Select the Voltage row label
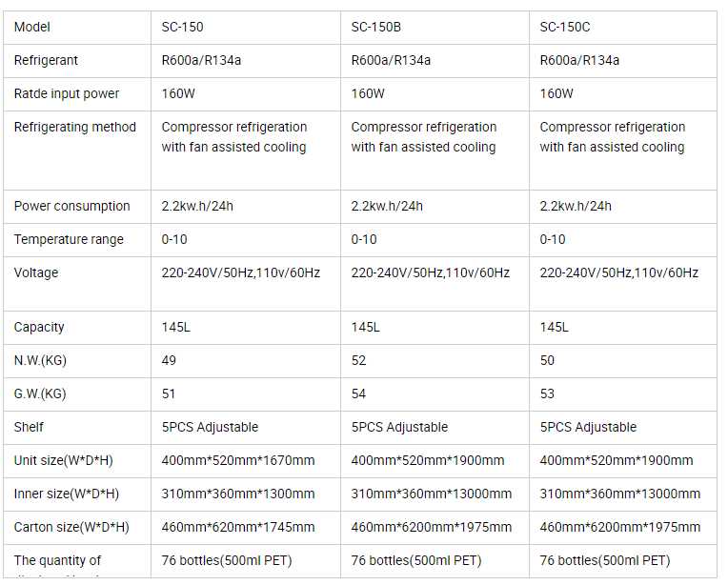The width and height of the screenshot is (728, 585). [x=36, y=273]
